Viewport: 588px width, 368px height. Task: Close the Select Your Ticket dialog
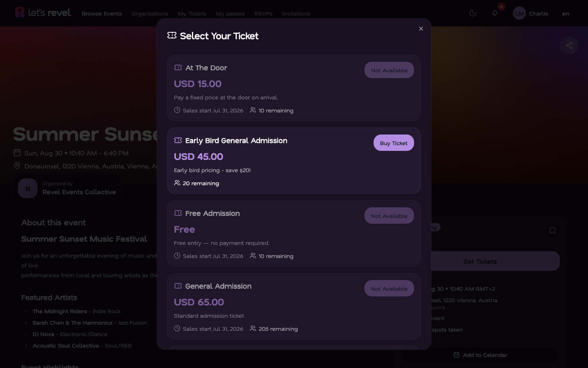coord(421,29)
